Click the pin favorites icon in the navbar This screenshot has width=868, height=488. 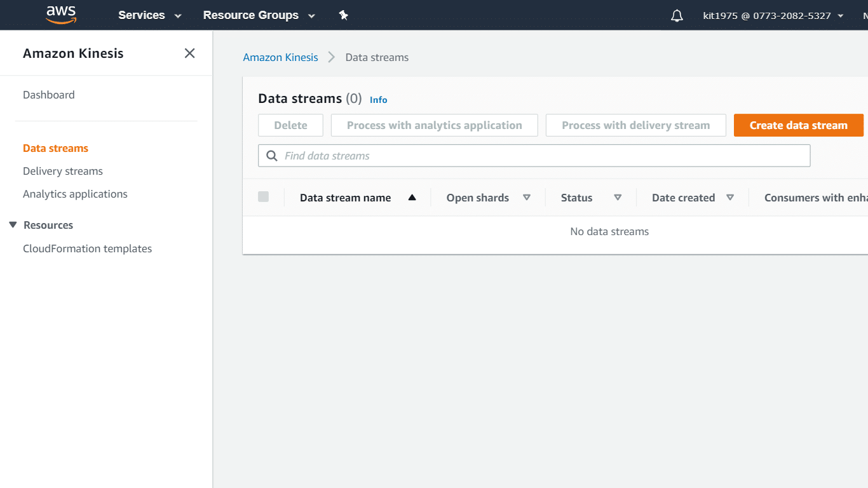pyautogui.click(x=343, y=15)
